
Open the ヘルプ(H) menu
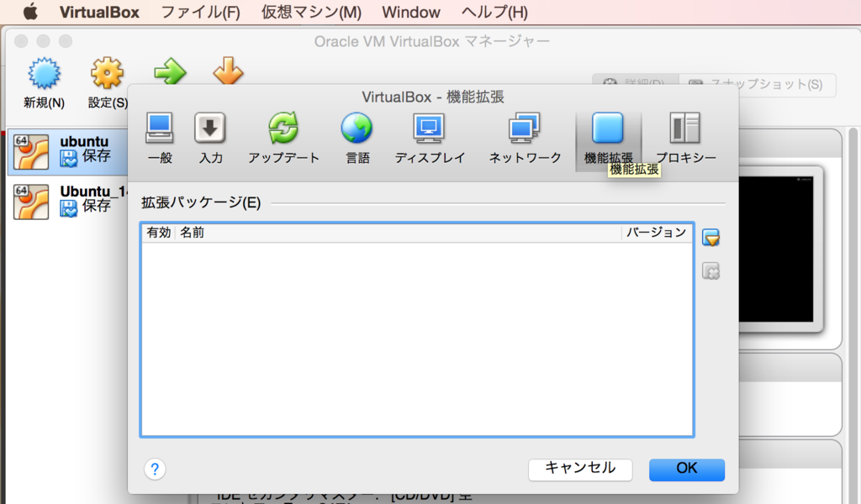click(494, 12)
